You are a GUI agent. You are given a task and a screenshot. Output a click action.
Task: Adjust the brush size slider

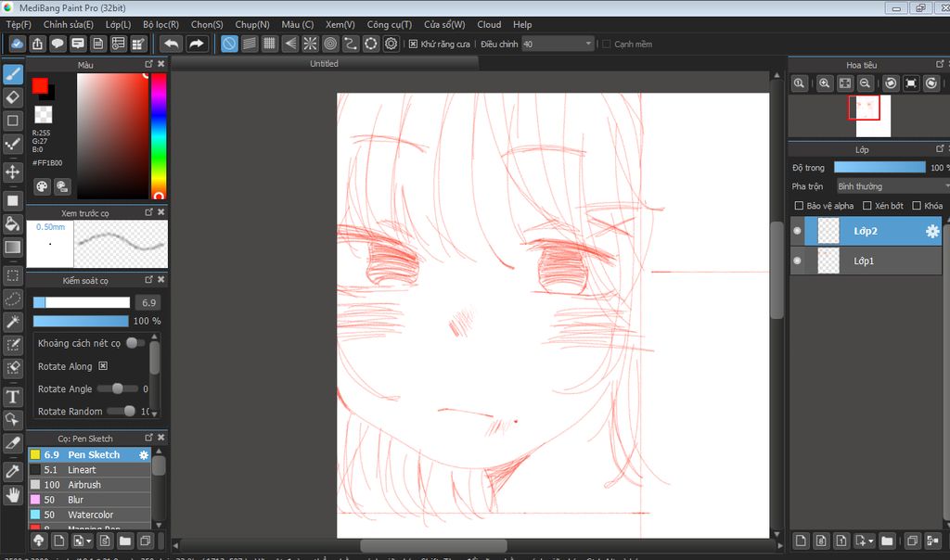[82, 302]
